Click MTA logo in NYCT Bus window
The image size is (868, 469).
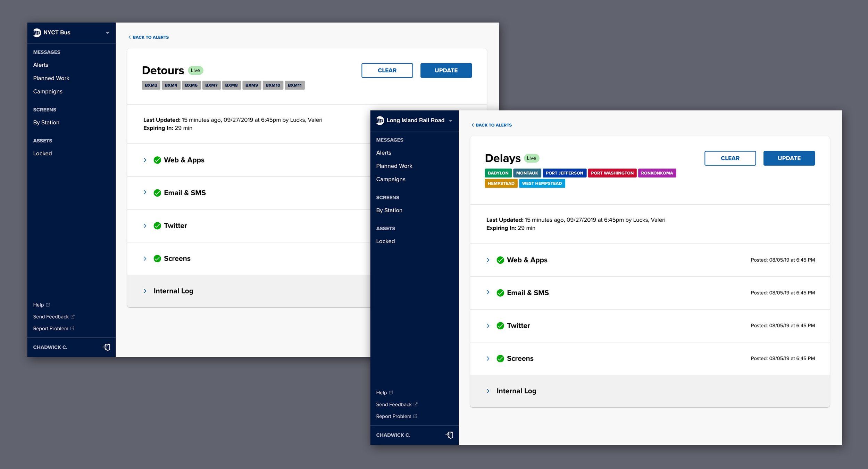pos(37,33)
